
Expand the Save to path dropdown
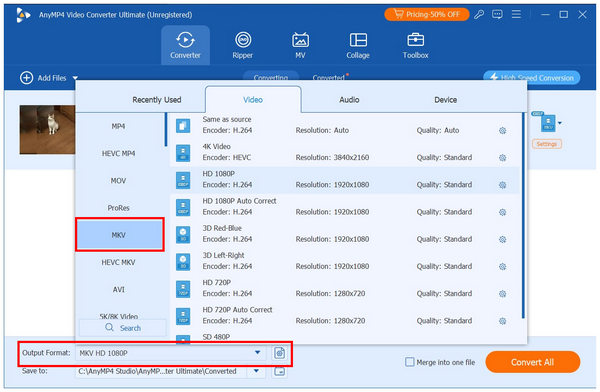[x=256, y=371]
